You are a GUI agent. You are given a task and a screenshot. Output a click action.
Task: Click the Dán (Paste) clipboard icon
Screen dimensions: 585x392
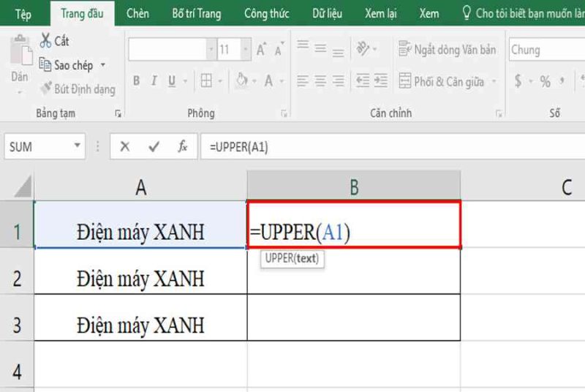20,50
